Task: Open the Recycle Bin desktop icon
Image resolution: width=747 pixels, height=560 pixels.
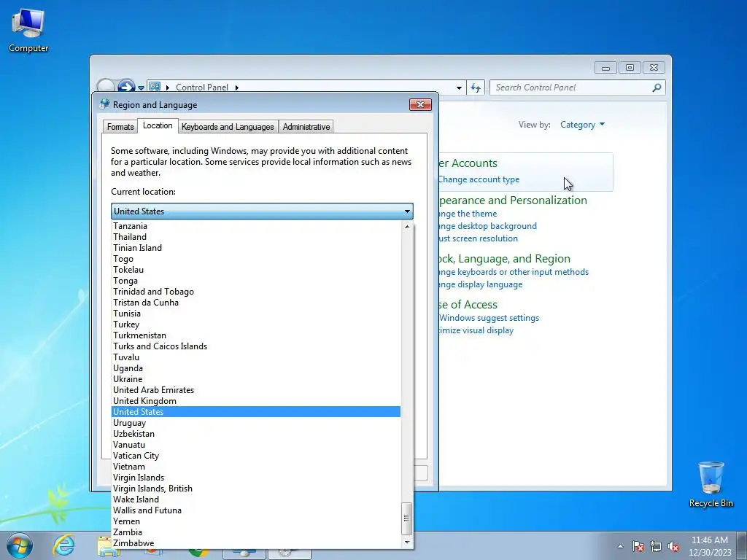Action: (711, 484)
